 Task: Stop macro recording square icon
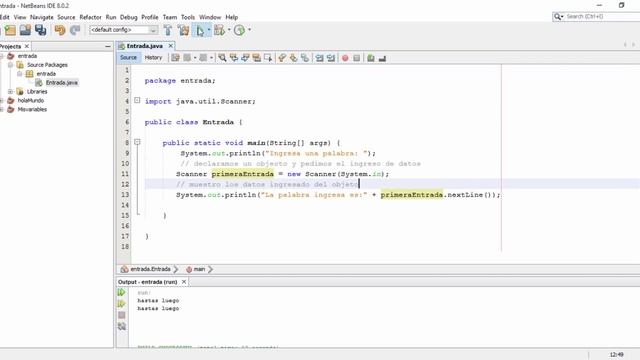click(x=357, y=58)
